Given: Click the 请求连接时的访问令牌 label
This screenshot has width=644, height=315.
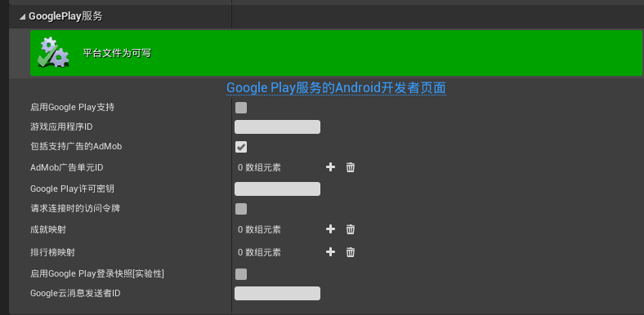Looking at the screenshot, I should coord(75,208).
